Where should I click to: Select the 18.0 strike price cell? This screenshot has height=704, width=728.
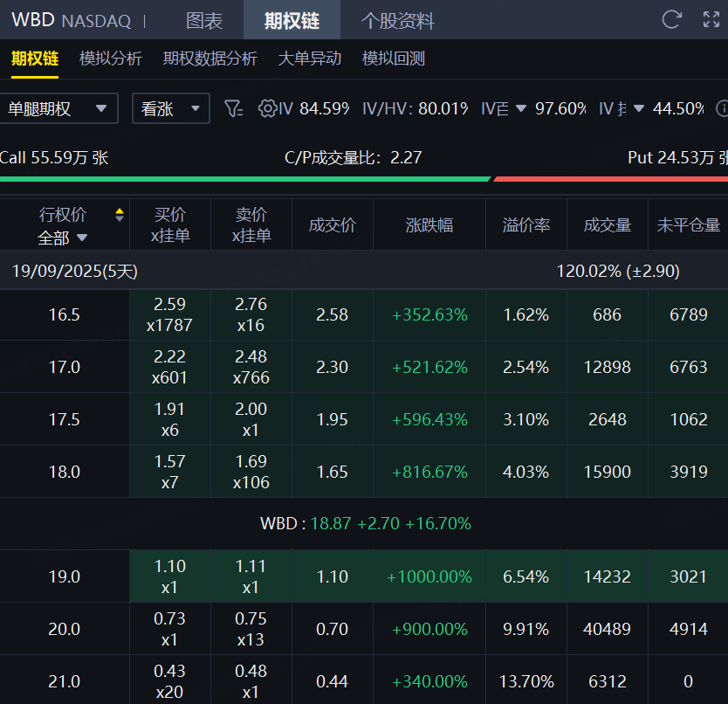click(65, 472)
